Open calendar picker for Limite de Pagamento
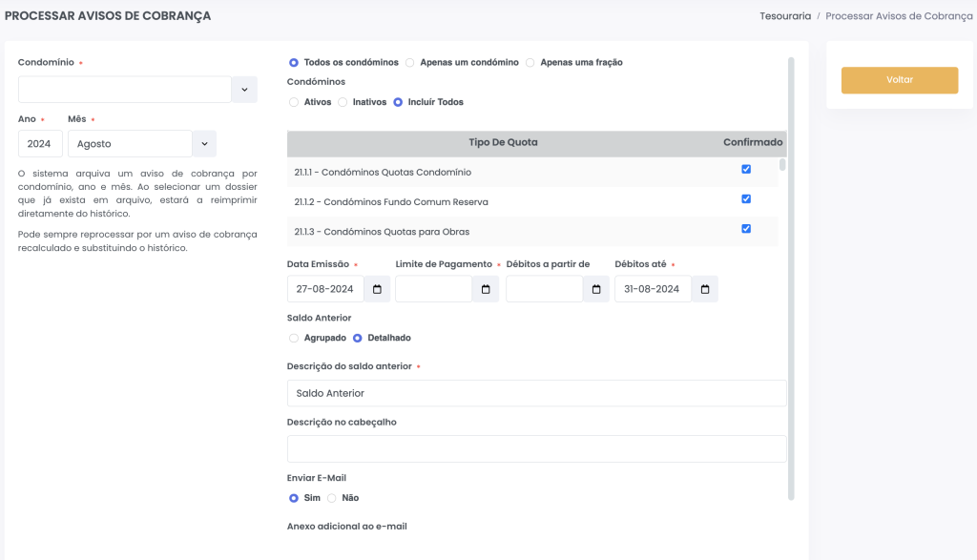Viewport: 977px width, 560px height. (486, 289)
